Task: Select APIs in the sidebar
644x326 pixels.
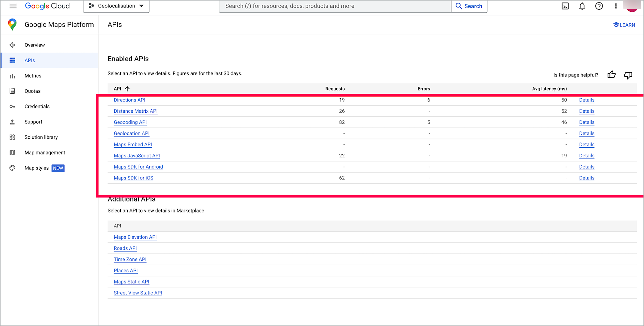Action: pyautogui.click(x=49, y=60)
